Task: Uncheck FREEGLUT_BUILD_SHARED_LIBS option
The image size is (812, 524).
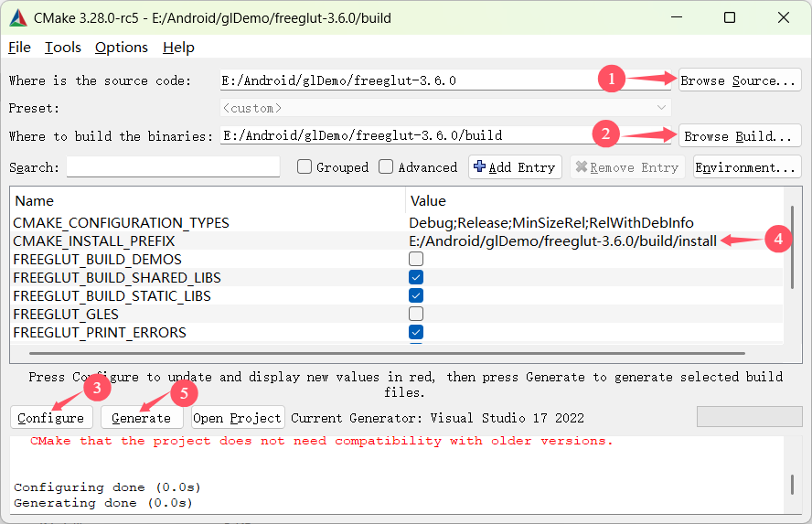Action: coord(416,278)
